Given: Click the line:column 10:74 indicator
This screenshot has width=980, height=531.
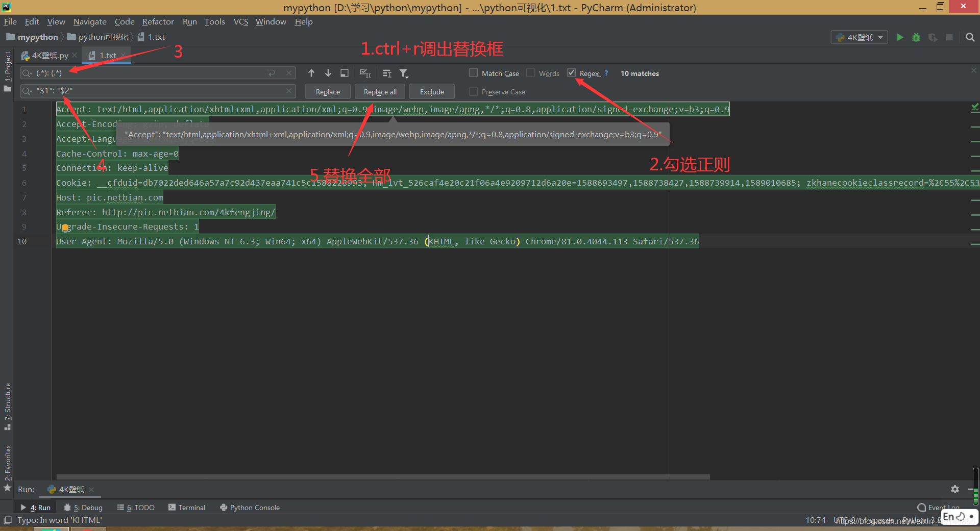Looking at the screenshot, I should (x=816, y=520).
